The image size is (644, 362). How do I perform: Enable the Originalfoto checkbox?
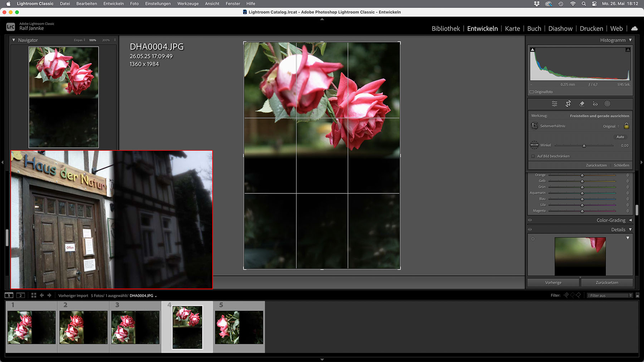pos(532,92)
